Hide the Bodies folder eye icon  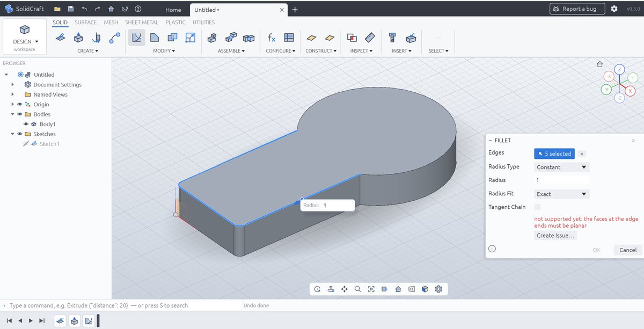click(20, 114)
